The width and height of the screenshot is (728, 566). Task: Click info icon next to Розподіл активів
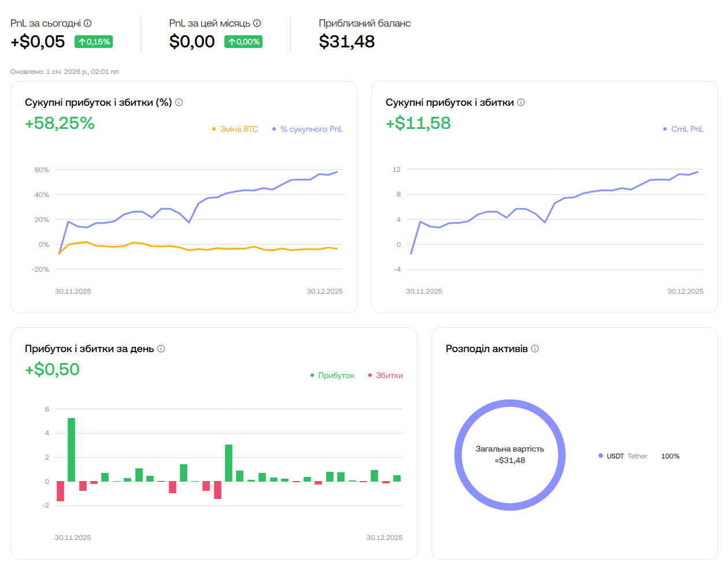coord(535,349)
